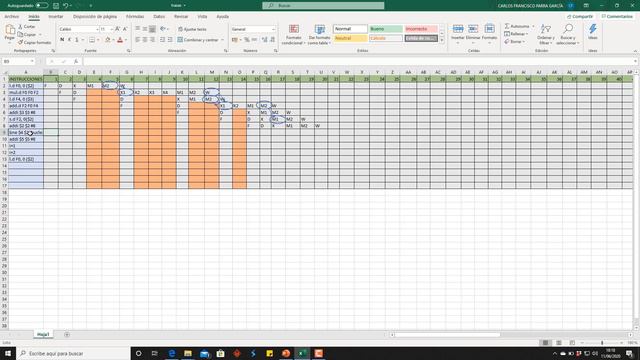Image resolution: width=640 pixels, height=360 pixels.
Task: Open Dar formato como tabla
Action: [320, 35]
